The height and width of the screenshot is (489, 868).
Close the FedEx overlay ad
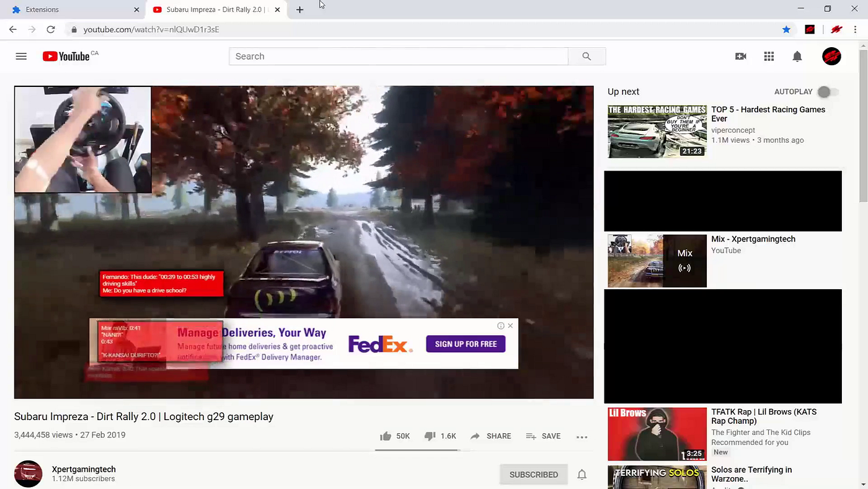(x=510, y=326)
